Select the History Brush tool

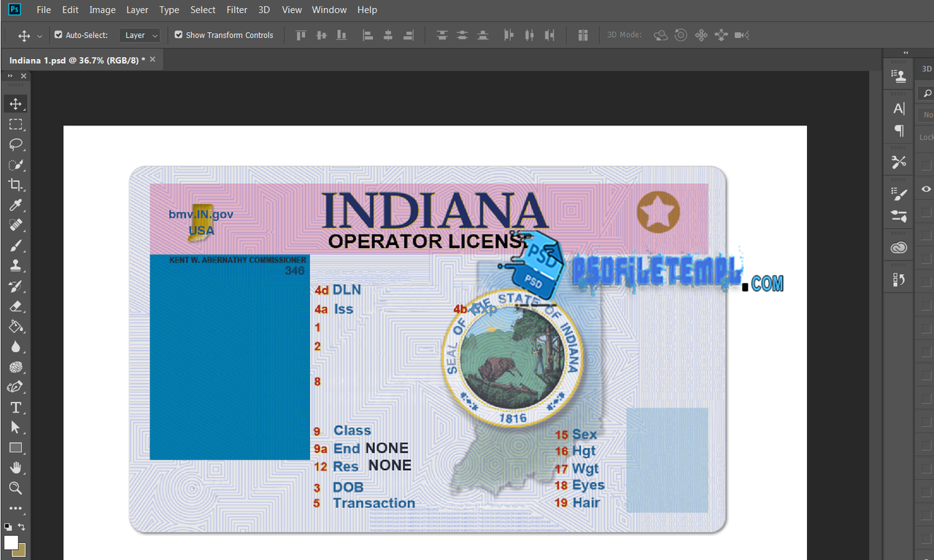pos(15,286)
